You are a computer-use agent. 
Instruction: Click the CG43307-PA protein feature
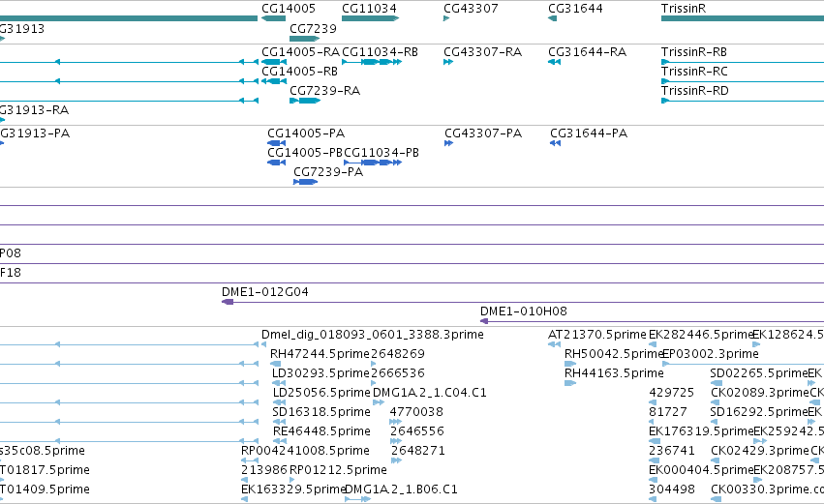tap(448, 143)
